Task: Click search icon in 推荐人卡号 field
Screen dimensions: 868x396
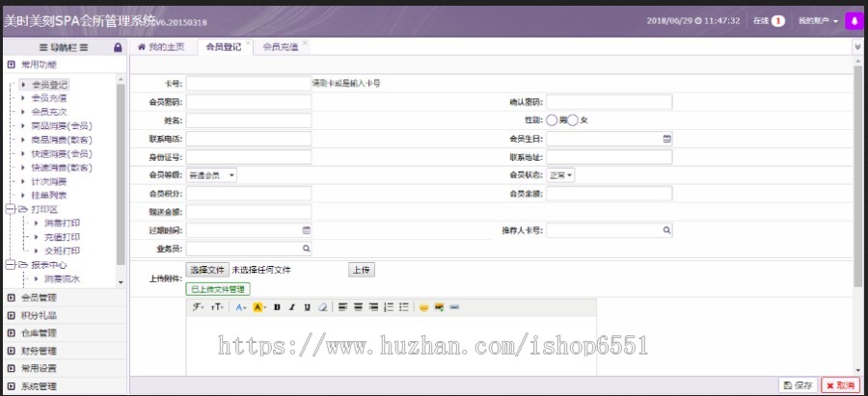Action: [667, 230]
